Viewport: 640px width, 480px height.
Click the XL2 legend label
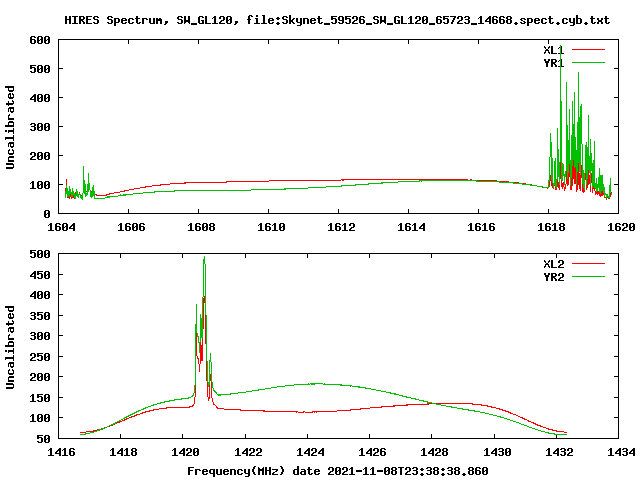[553, 264]
